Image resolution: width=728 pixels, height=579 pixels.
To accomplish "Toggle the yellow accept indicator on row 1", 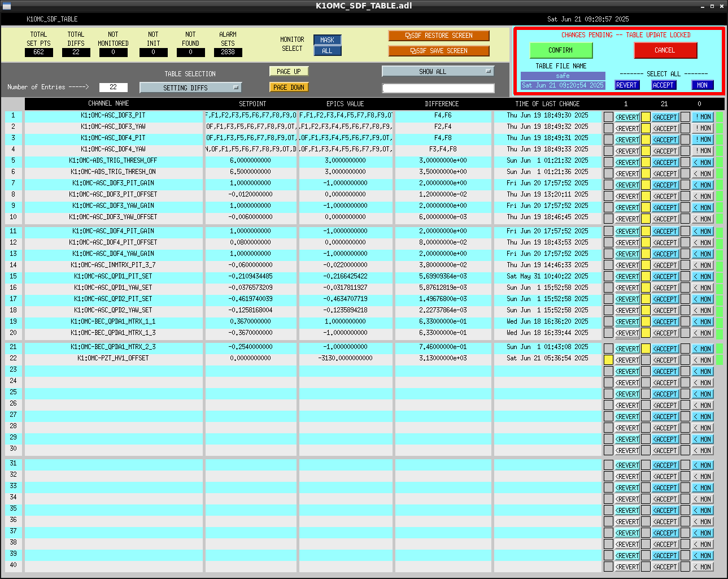I will click(646, 117).
